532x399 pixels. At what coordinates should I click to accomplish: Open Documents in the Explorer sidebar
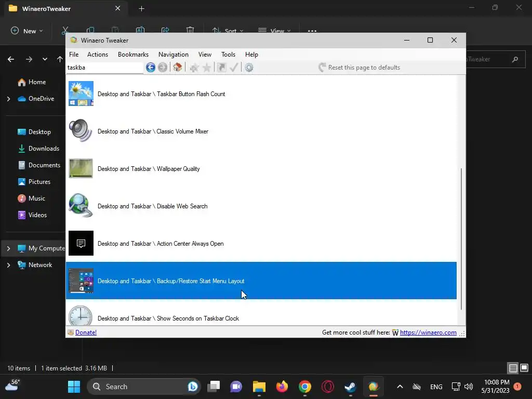tap(39, 165)
